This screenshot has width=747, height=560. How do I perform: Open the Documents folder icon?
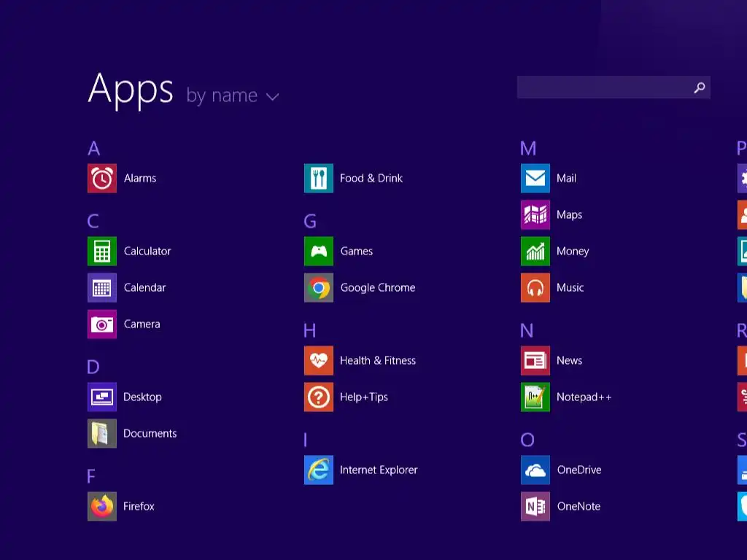pyautogui.click(x=102, y=433)
